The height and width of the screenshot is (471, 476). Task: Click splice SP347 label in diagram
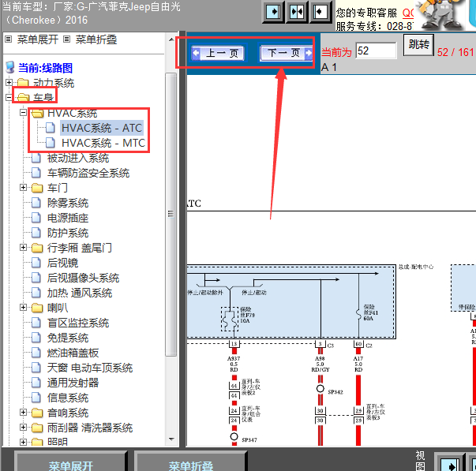coord(249,439)
